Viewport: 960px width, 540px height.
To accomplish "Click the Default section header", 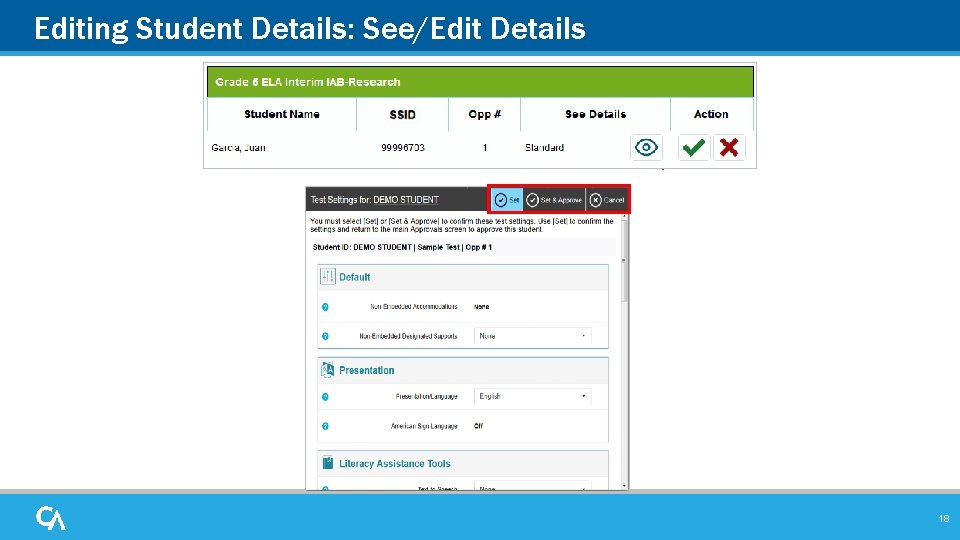I will [463, 277].
